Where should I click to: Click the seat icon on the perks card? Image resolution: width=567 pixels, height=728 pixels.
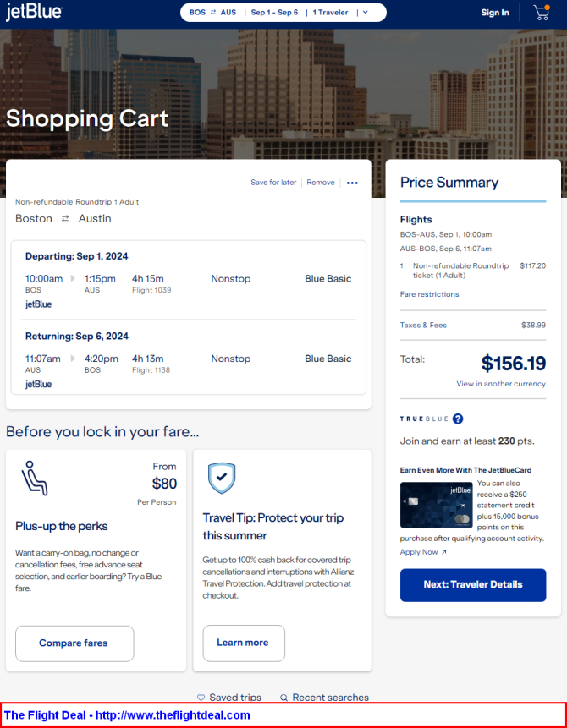[x=35, y=478]
